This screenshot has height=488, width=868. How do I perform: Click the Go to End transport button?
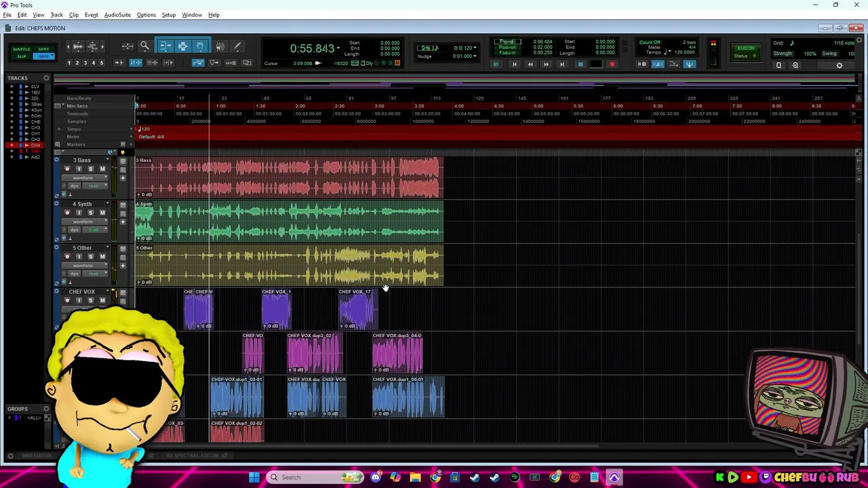coord(561,64)
